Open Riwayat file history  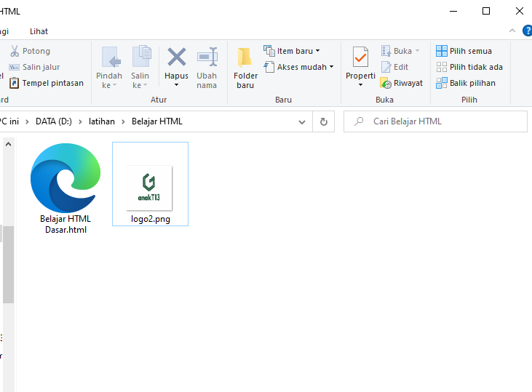click(x=402, y=83)
